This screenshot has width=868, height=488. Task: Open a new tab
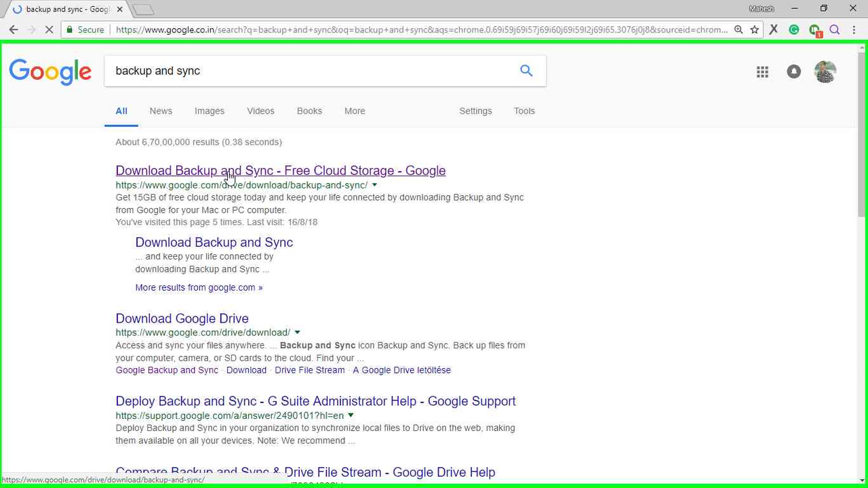point(143,9)
